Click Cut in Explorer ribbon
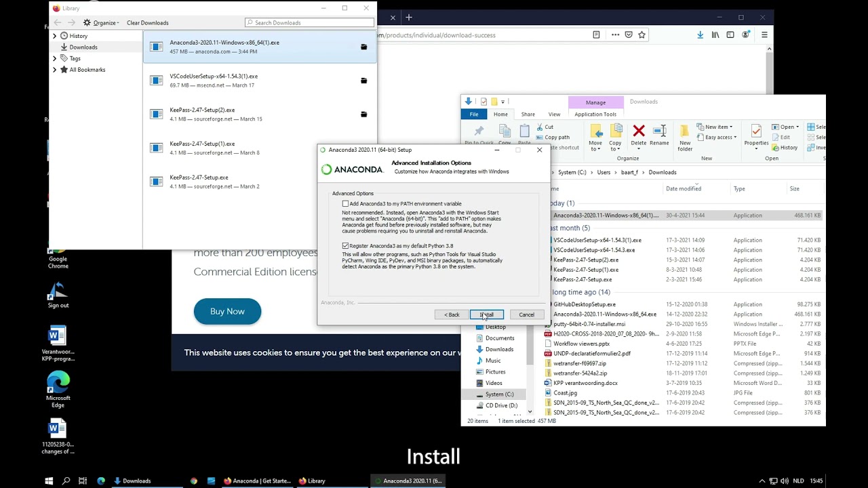The width and height of the screenshot is (868, 488). 545,127
